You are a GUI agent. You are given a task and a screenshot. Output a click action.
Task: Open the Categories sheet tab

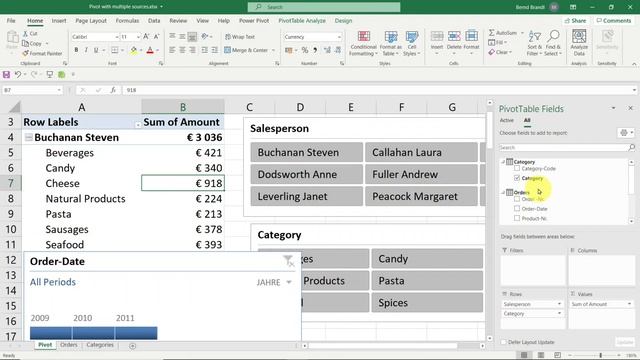click(x=100, y=345)
